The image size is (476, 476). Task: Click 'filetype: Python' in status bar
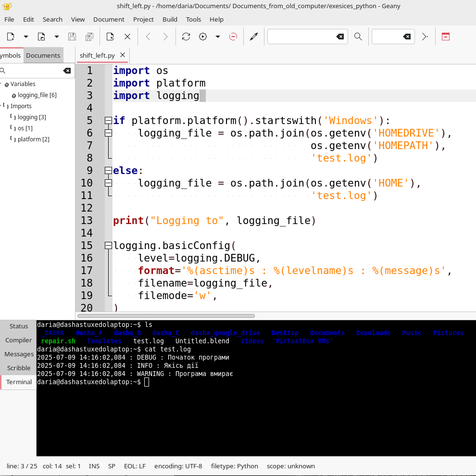[x=234, y=466]
